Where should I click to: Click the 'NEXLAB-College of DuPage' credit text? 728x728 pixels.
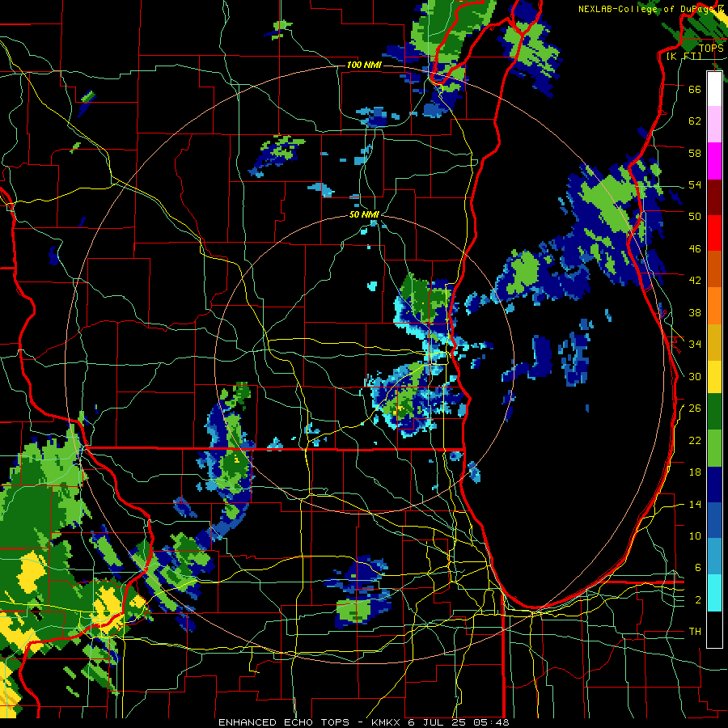coord(646,9)
